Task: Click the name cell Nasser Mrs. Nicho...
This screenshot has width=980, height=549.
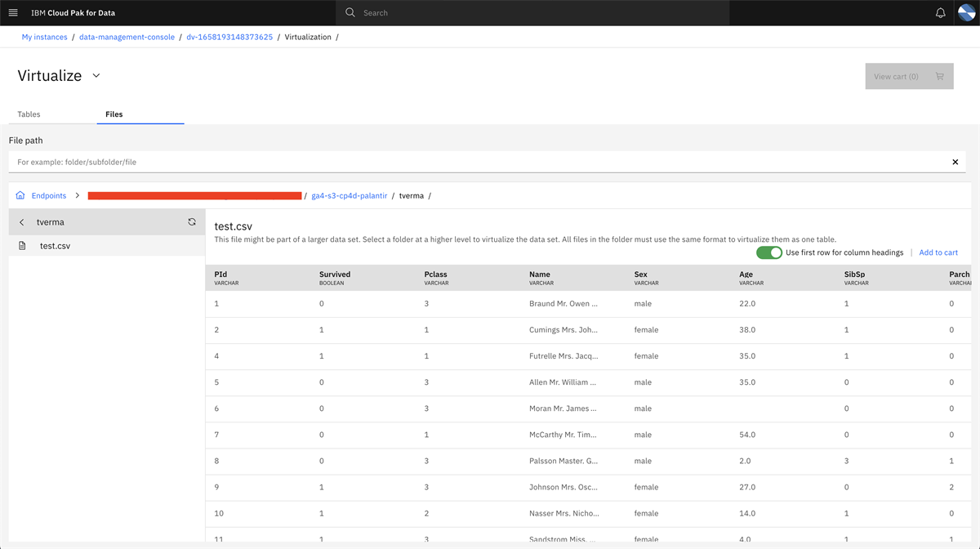Action: pos(564,513)
